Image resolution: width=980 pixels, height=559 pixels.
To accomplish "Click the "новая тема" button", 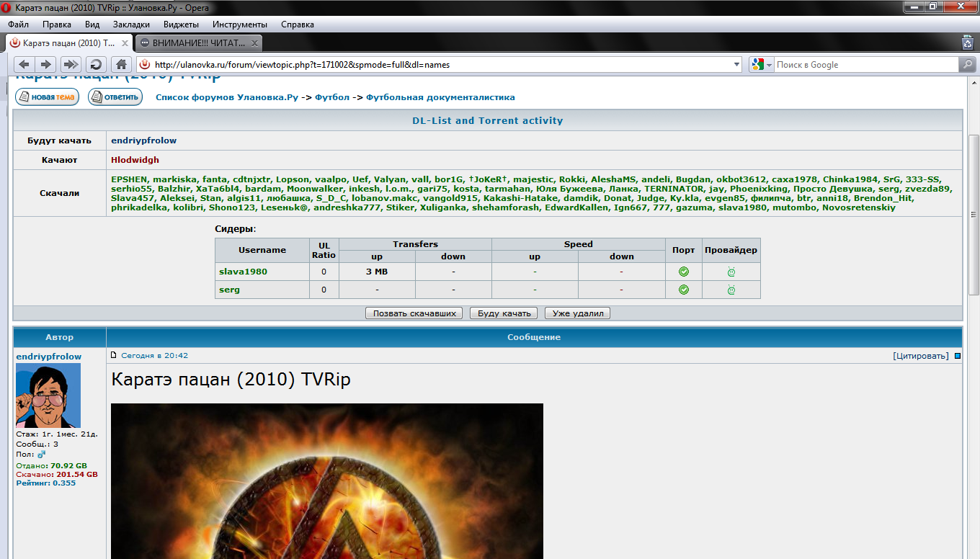I will 47,97.
